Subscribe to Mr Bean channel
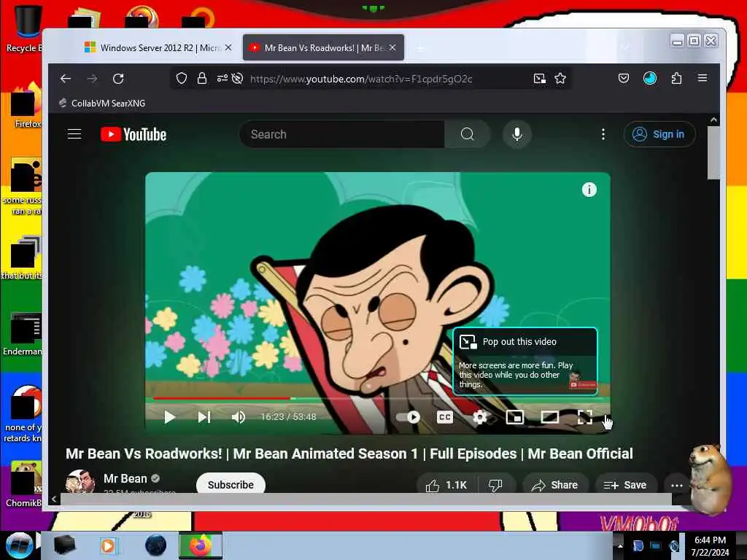This screenshot has width=747, height=560. 231,484
